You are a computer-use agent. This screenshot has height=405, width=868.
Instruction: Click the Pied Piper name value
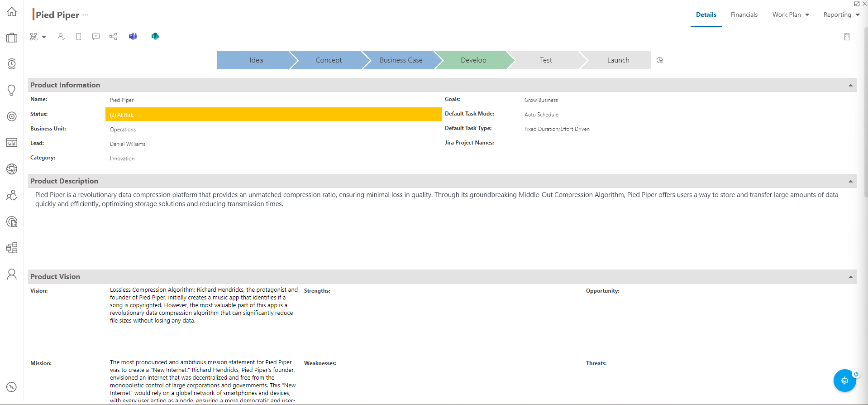[122, 100]
